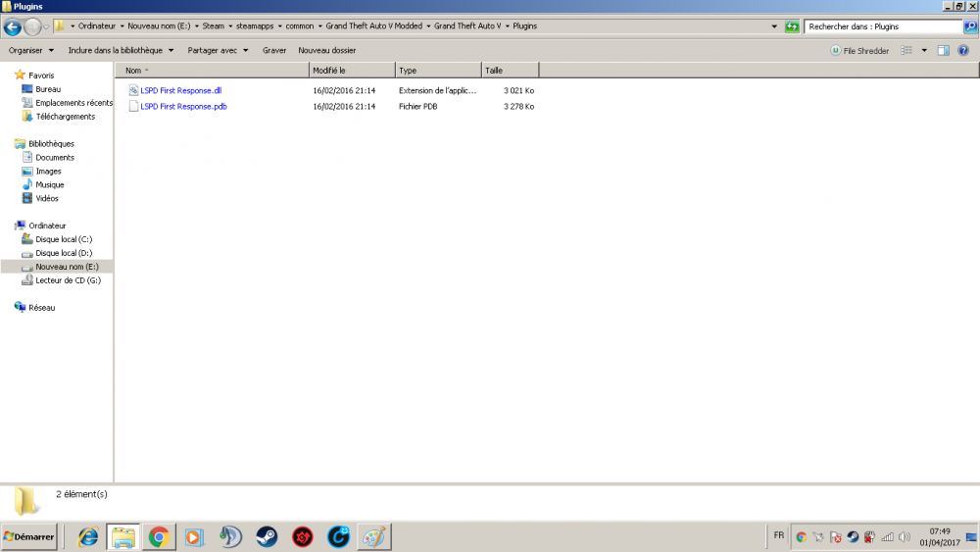Change the view with the view icon

coord(906,50)
